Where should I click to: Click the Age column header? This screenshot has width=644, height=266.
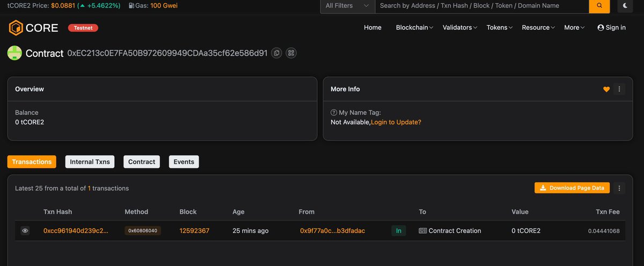coord(239,212)
